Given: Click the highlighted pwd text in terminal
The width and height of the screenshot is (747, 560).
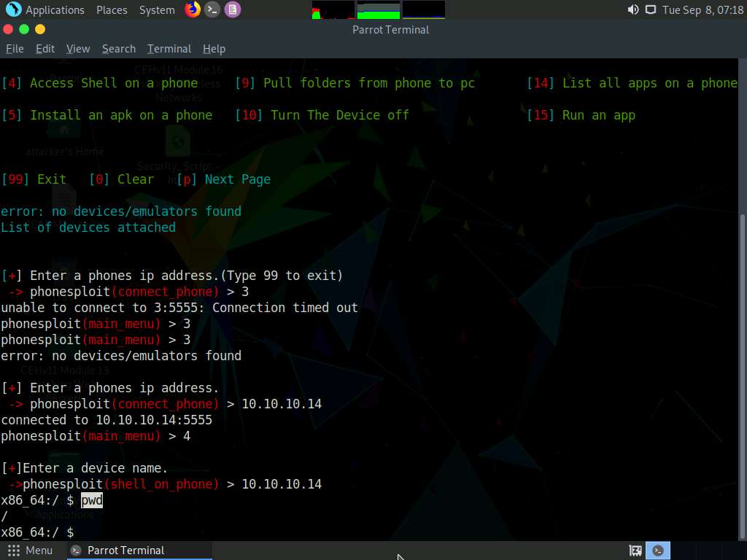Looking at the screenshot, I should tap(91, 500).
